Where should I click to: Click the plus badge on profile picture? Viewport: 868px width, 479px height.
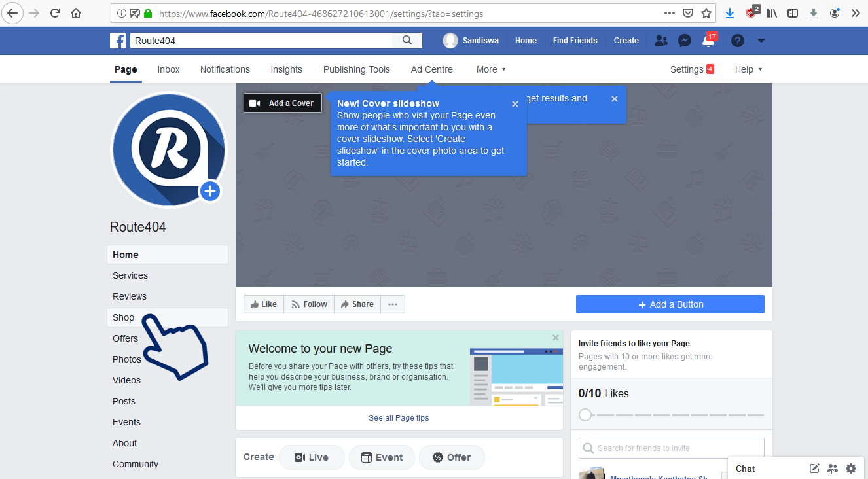209,192
